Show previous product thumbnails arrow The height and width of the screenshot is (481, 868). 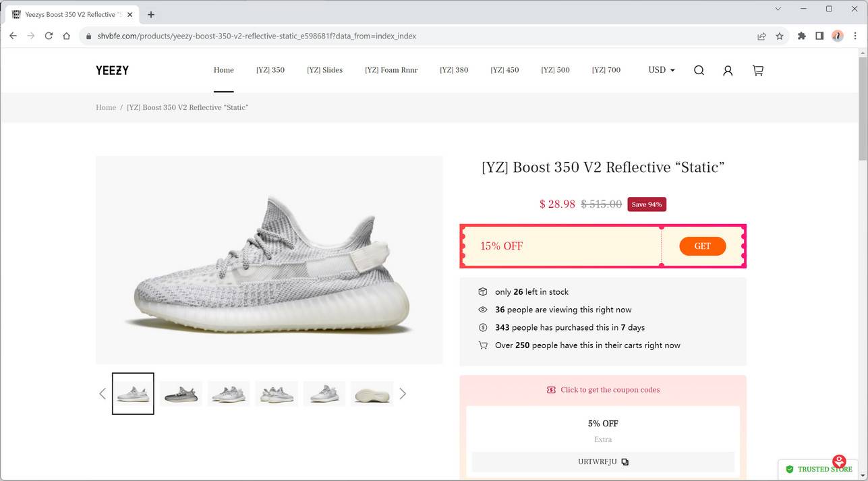click(103, 393)
